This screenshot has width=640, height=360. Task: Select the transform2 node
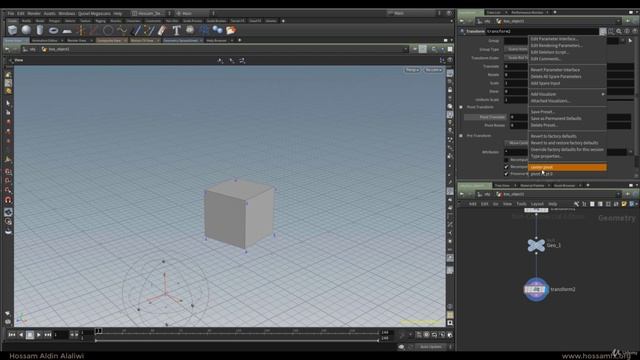point(536,289)
